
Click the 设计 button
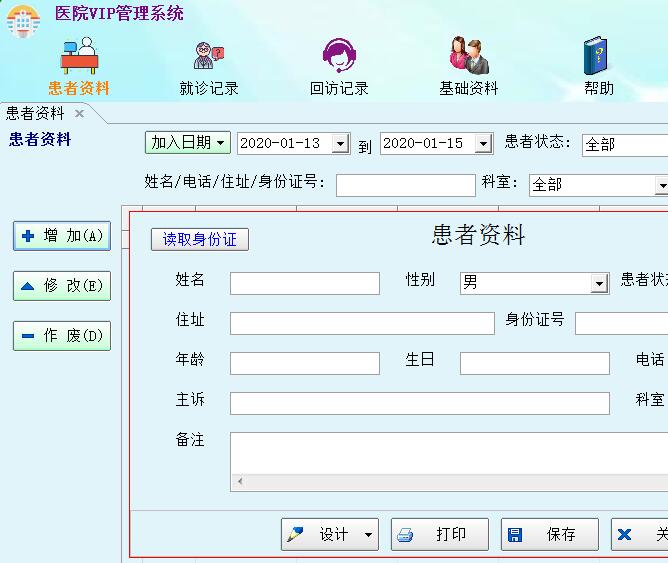[330, 534]
